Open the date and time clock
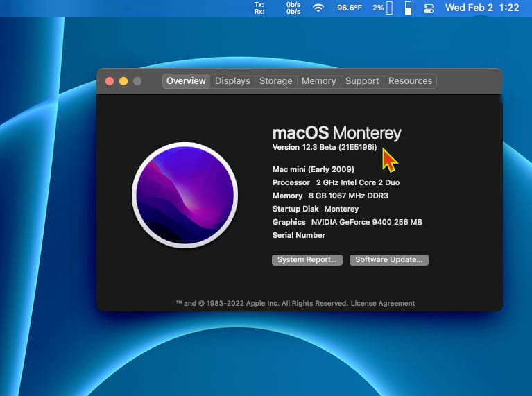This screenshot has height=396, width=532. coord(482,8)
